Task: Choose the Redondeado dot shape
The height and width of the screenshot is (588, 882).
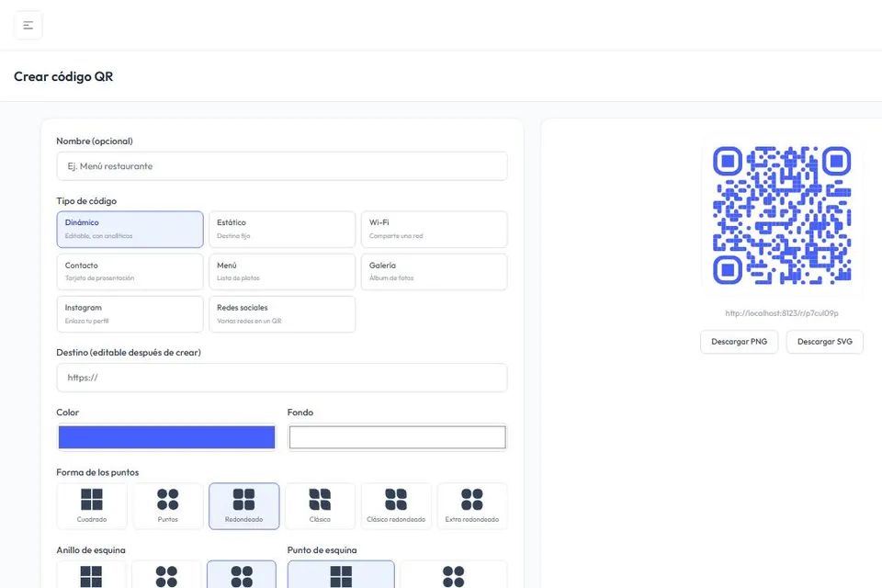Action: click(x=244, y=506)
